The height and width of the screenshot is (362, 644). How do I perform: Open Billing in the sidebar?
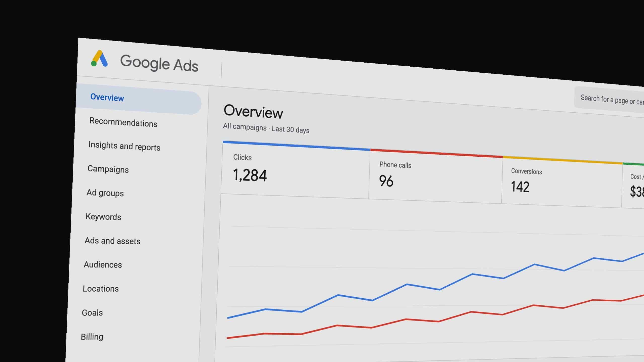tap(92, 337)
